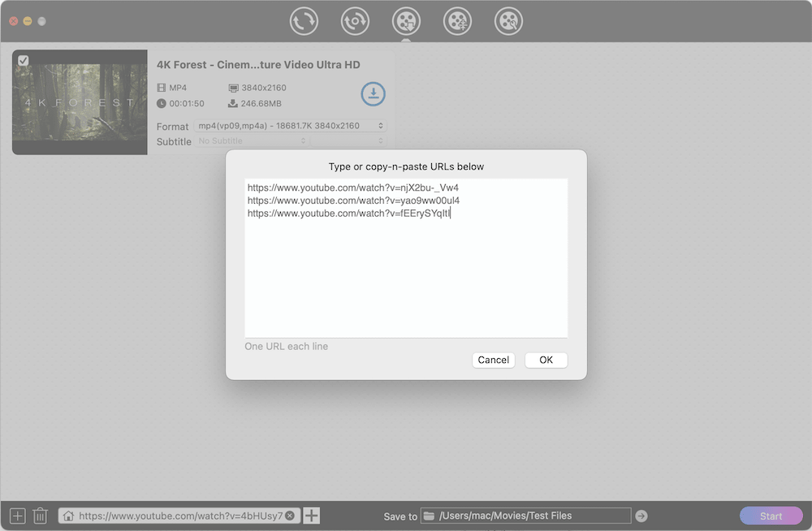This screenshot has height=531, width=812.
Task: Clear the URL field using the x icon
Action: (290, 515)
